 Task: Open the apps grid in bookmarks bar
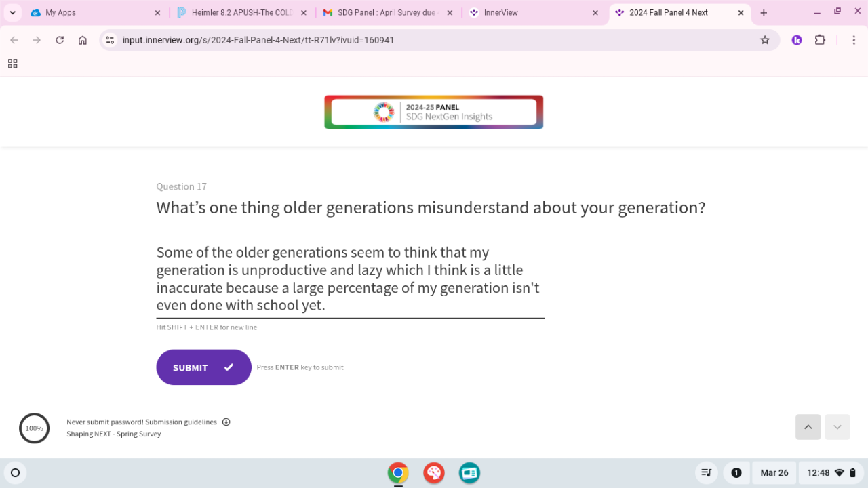[12, 64]
